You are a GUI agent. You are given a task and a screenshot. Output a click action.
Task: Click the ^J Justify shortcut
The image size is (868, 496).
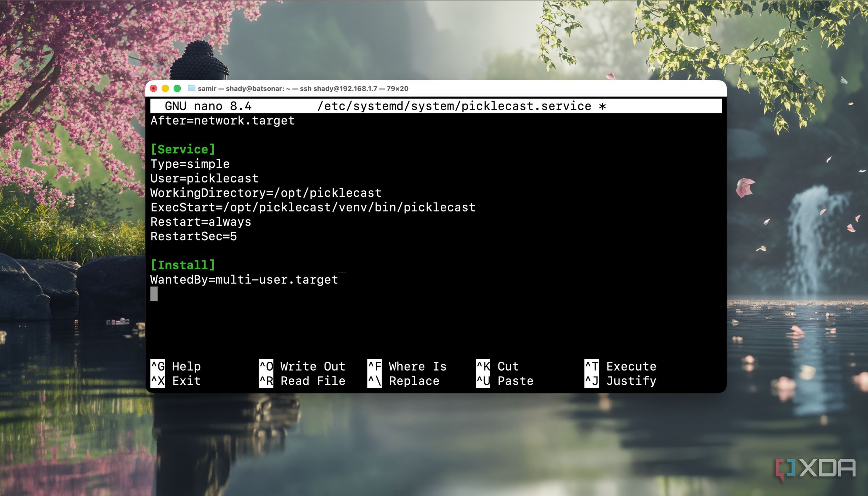tap(620, 381)
